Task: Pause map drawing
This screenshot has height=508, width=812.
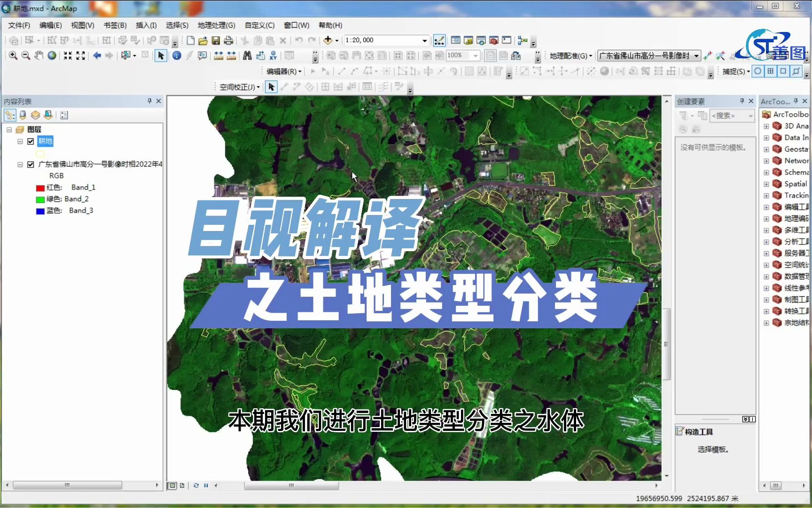Action: click(x=206, y=485)
